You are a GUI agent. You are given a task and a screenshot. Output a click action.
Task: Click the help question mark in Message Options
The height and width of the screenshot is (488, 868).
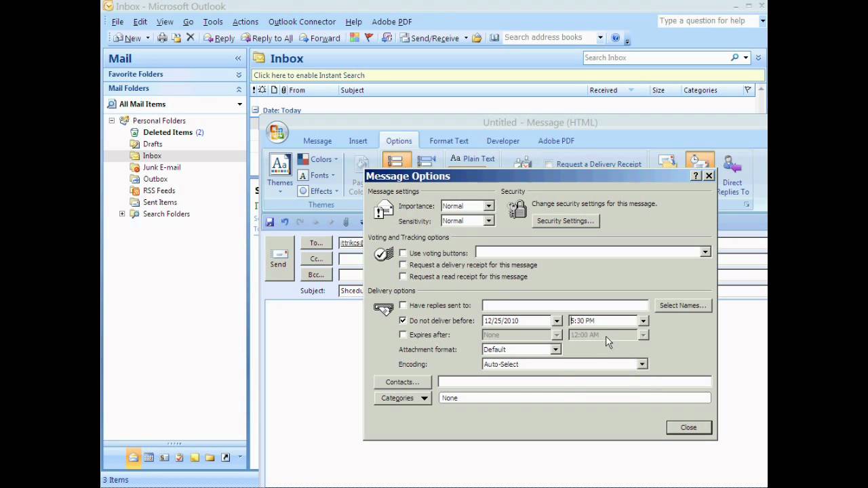coord(696,176)
